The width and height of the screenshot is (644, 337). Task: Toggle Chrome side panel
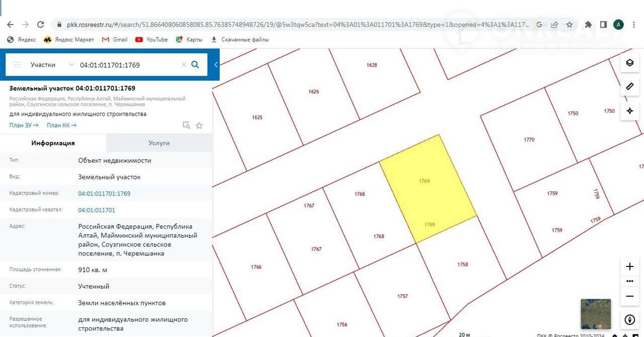point(603,24)
